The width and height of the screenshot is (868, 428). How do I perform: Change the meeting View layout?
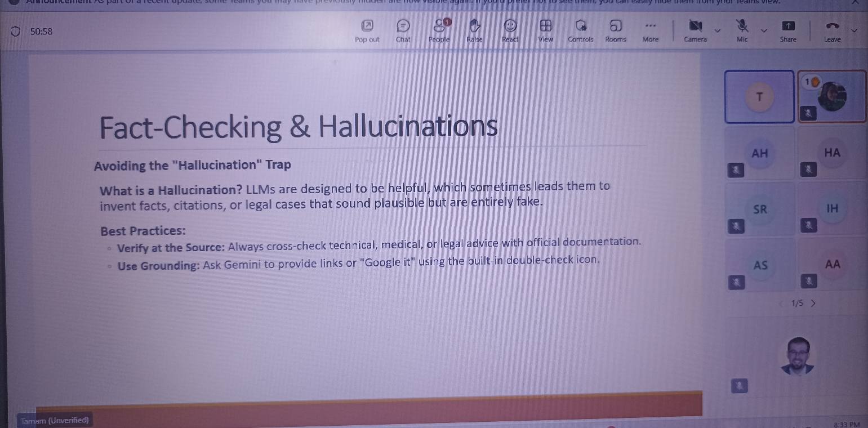click(545, 30)
